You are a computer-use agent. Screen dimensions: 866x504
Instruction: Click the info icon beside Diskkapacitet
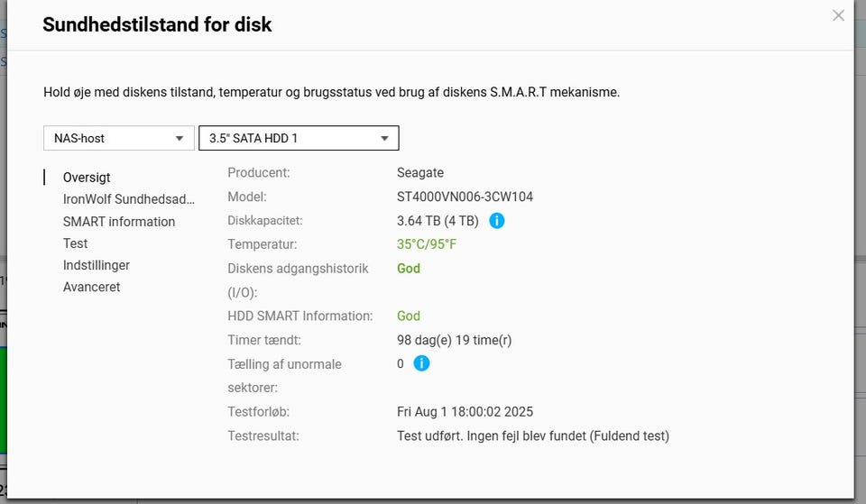[x=496, y=220]
